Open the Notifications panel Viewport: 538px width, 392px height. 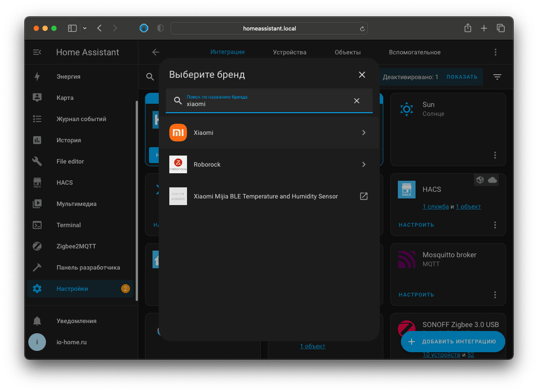tap(76, 321)
